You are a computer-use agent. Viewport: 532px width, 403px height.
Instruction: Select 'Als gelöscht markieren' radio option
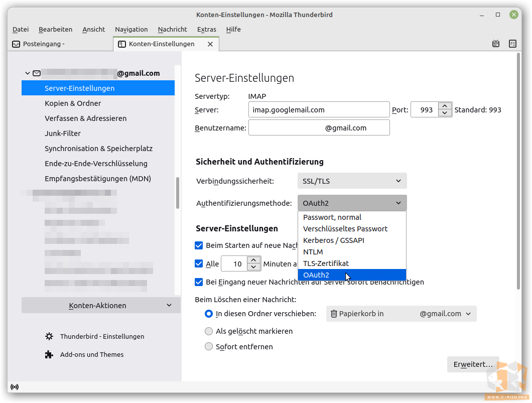coord(209,331)
